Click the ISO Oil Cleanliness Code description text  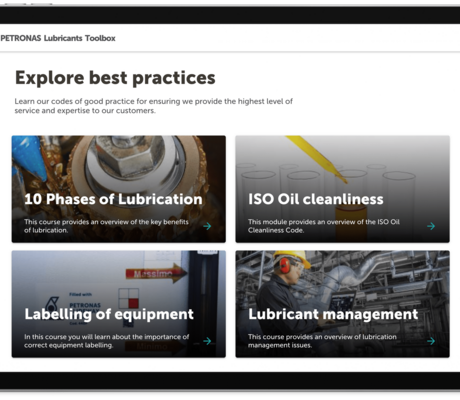tap(324, 226)
